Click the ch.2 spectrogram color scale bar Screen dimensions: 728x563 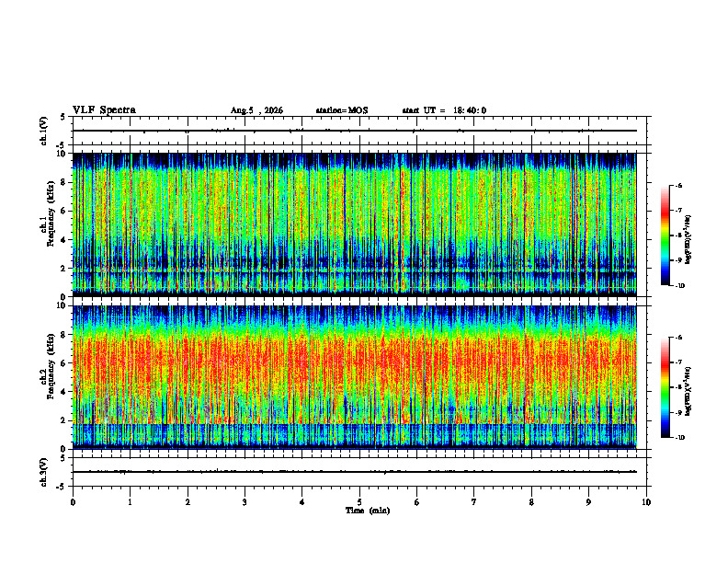(x=665, y=387)
